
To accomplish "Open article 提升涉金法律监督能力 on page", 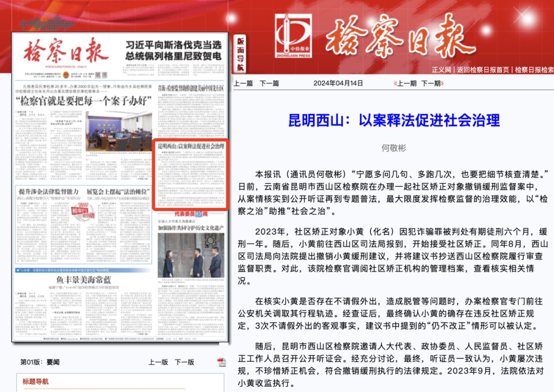I will click(48, 191).
